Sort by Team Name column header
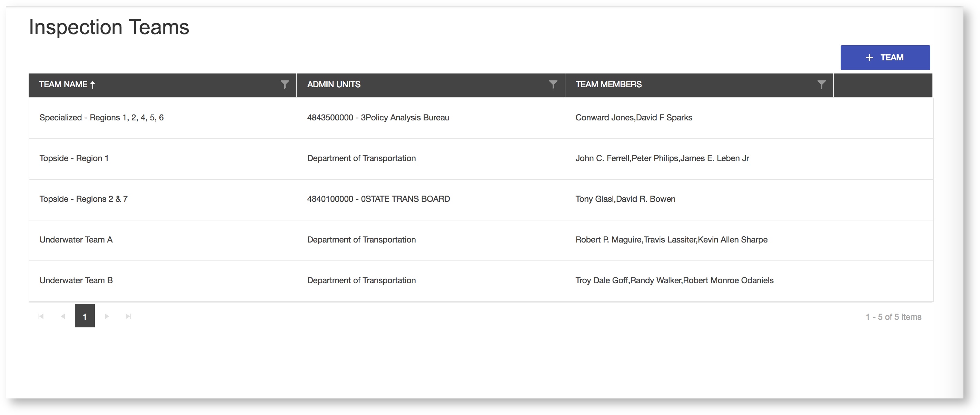 (x=63, y=85)
